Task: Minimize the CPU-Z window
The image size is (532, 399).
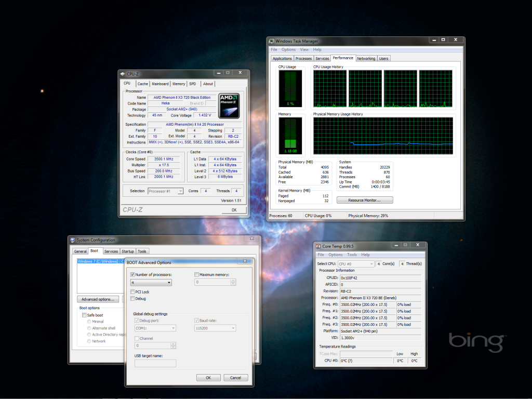Action: (x=219, y=73)
